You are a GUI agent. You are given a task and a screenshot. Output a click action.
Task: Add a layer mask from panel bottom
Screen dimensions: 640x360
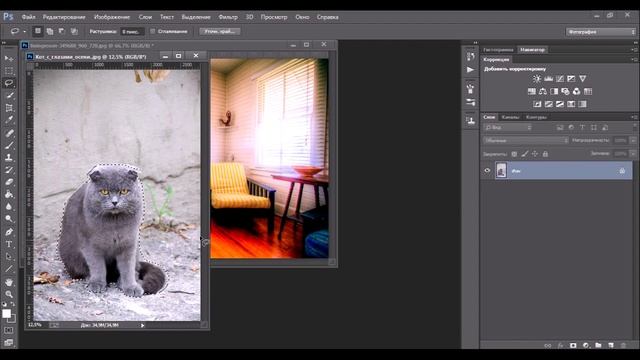pyautogui.click(x=573, y=345)
